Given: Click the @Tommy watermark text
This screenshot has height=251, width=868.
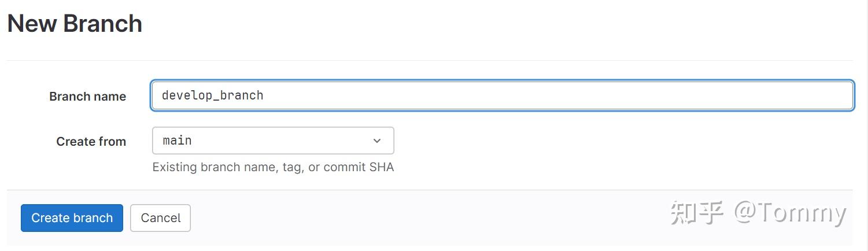Looking at the screenshot, I should point(790,213).
